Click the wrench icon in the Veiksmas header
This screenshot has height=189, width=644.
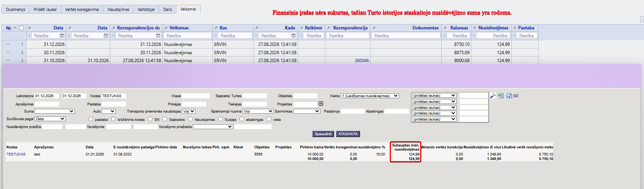coord(166,28)
